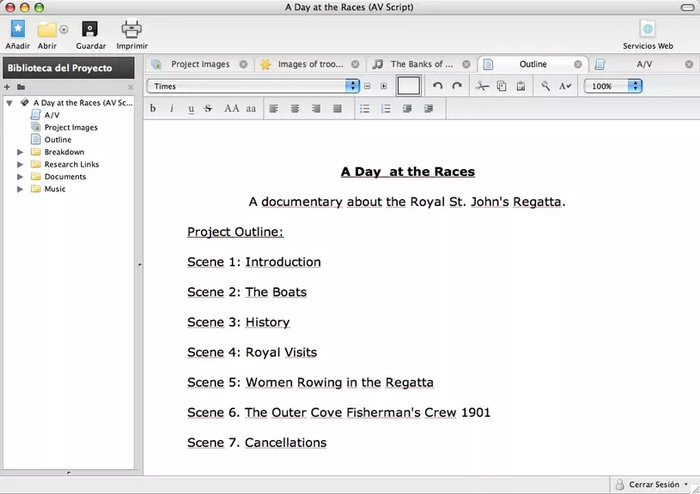Click the A Day at the Races heading

pos(408,172)
